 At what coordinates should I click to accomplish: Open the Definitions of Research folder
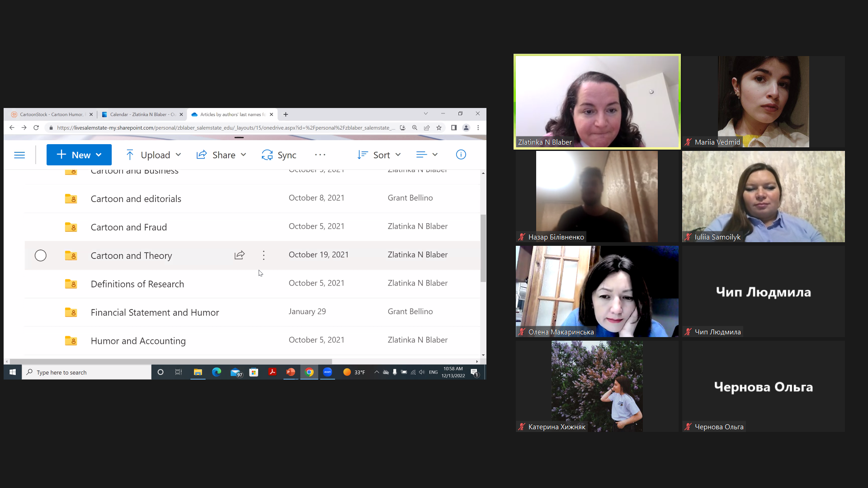point(137,284)
